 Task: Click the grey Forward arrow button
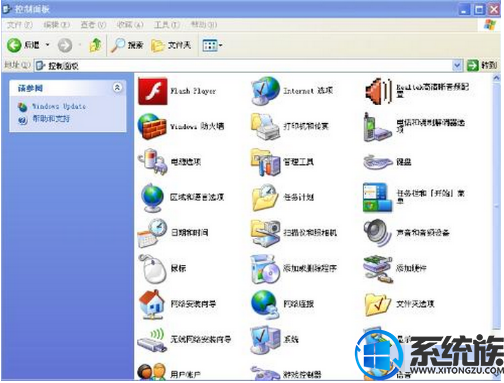pyautogui.click(x=65, y=45)
